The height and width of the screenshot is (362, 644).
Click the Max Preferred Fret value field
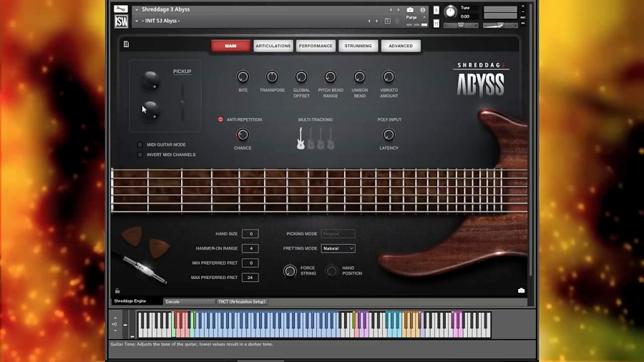point(250,278)
